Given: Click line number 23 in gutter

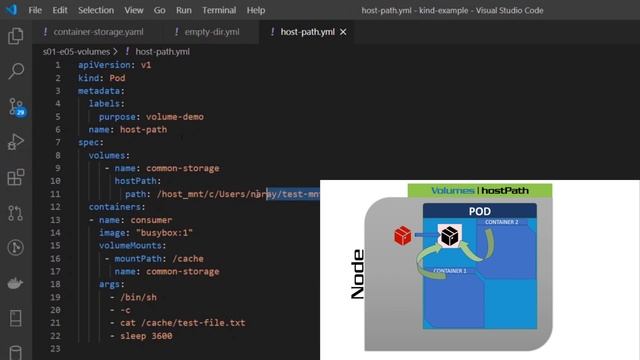Looking at the screenshot, I should click(x=55, y=349).
